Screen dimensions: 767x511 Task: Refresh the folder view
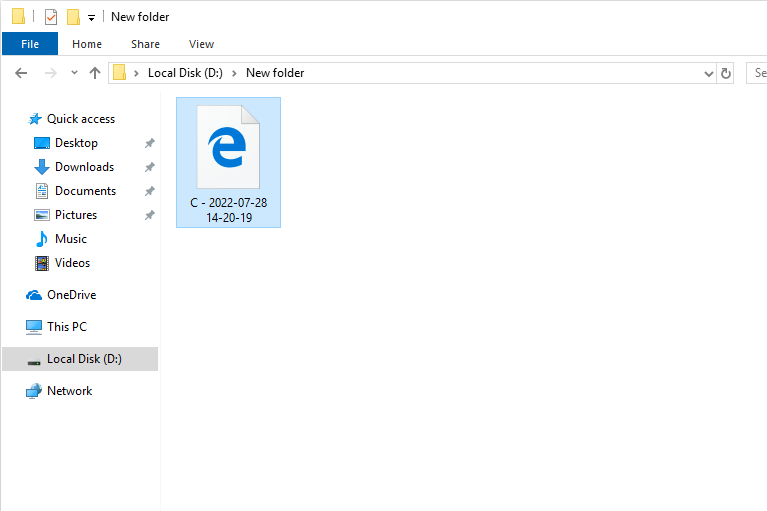tap(726, 73)
